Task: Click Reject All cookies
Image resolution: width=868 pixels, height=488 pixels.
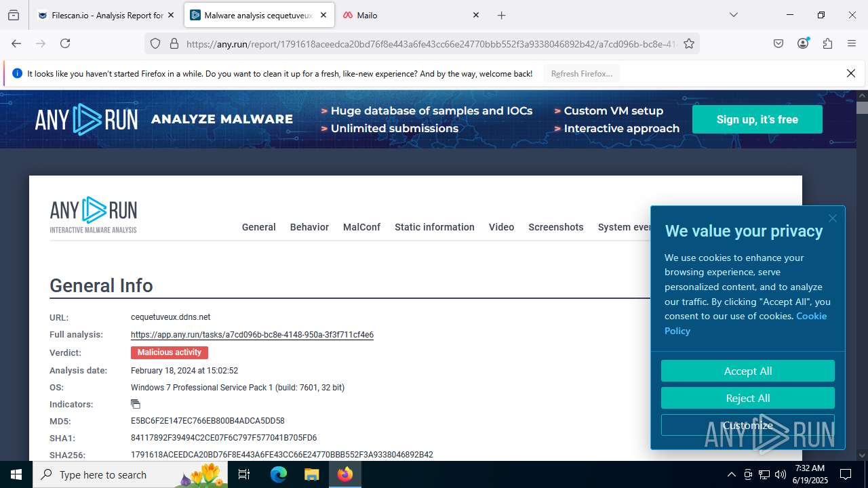Action: 748,398
